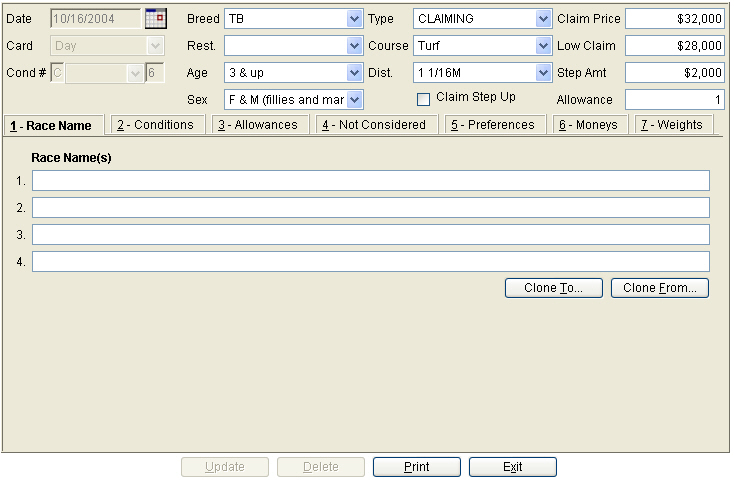Viewport: 734px width, 480px height.
Task: Open the Dist. dropdown list
Action: point(543,73)
